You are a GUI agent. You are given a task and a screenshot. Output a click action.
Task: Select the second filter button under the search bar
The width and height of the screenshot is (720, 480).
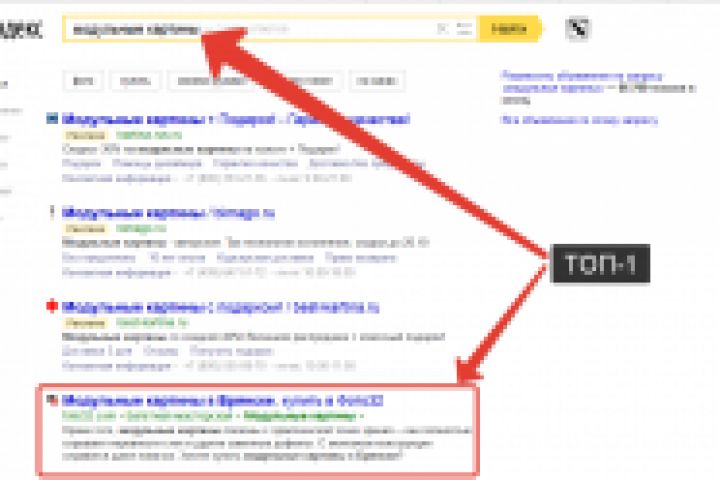click(x=135, y=81)
